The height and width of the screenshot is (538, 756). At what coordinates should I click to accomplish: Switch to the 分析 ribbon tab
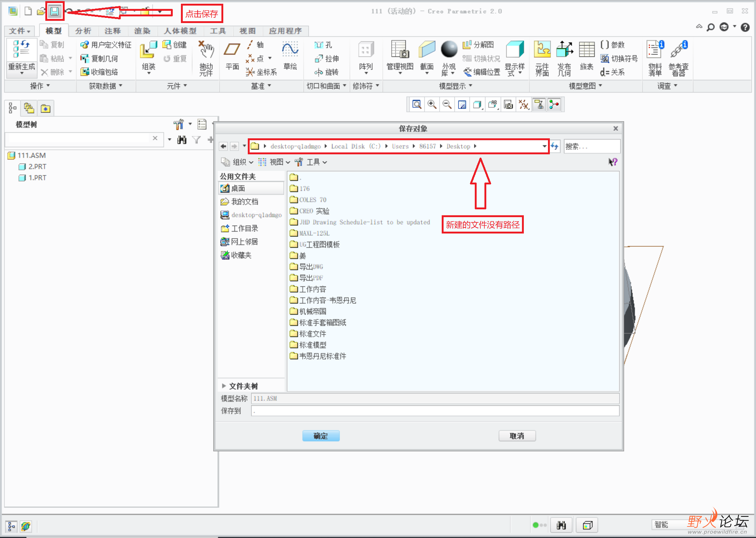point(83,31)
